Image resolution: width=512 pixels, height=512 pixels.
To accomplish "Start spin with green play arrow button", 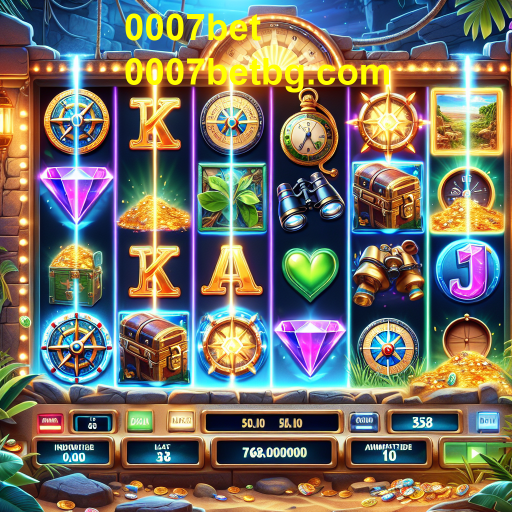I will click(473, 453).
